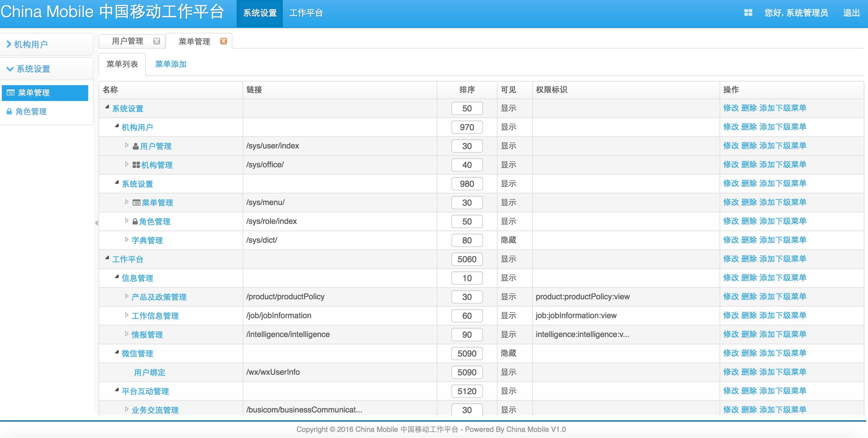
Task: Select 菜单管理 in the left sidebar
Action: (x=45, y=93)
